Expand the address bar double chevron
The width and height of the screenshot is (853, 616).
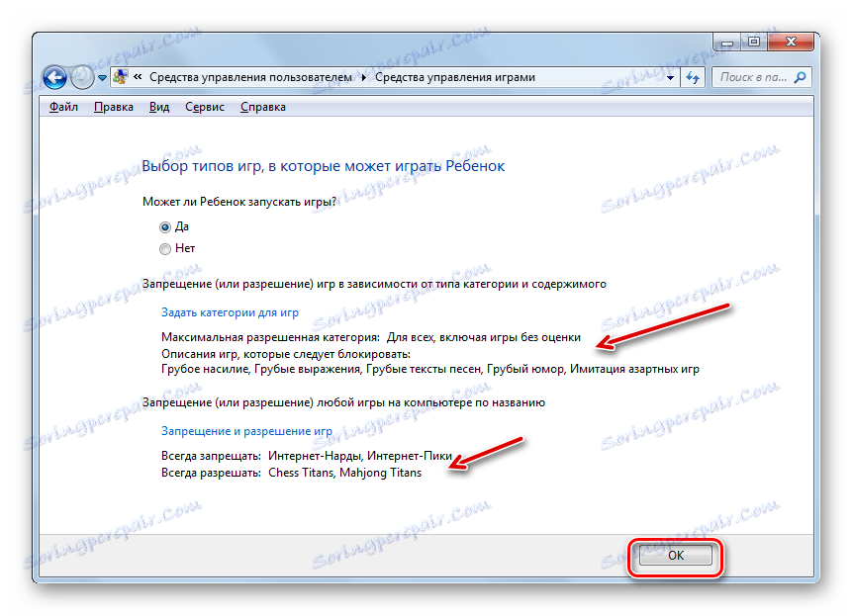pyautogui.click(x=138, y=77)
